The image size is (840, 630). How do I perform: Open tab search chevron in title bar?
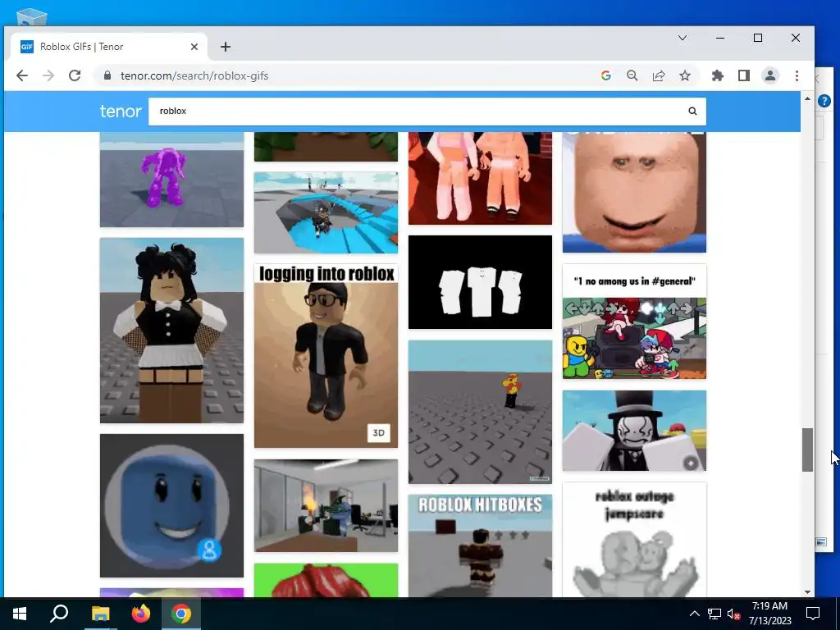click(x=682, y=38)
